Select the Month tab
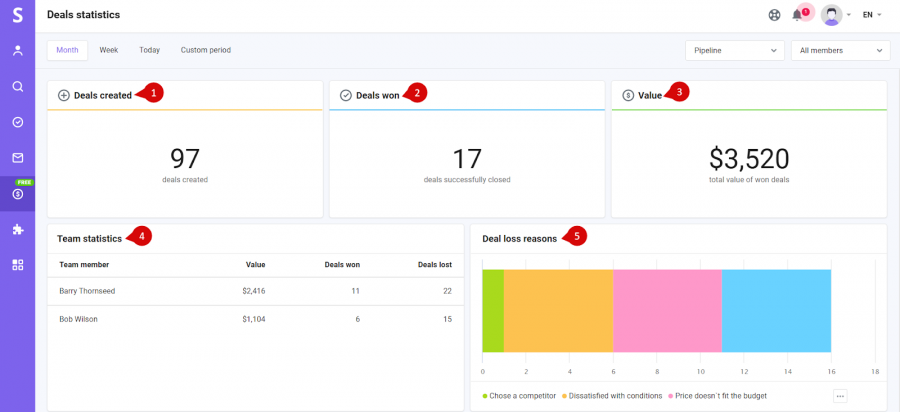The image size is (900, 412). coord(67,50)
